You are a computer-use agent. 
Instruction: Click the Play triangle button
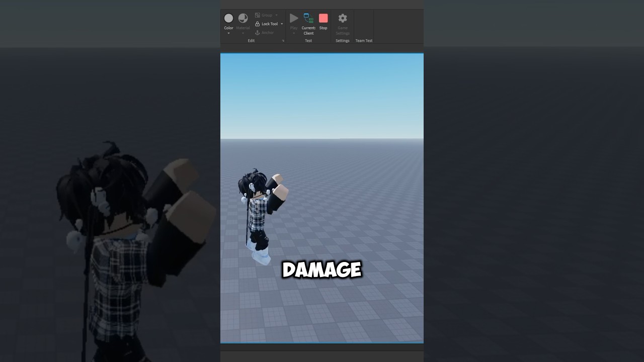(x=294, y=18)
